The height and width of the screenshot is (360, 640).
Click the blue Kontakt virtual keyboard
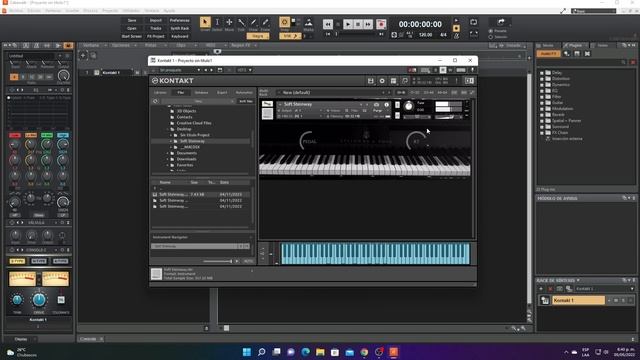pos(375,253)
